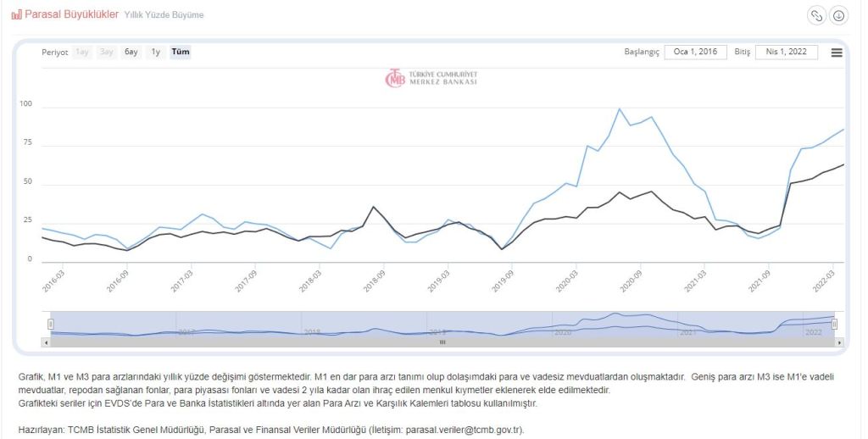
Task: Click the navigator right range handle
Action: pyautogui.click(x=834, y=324)
